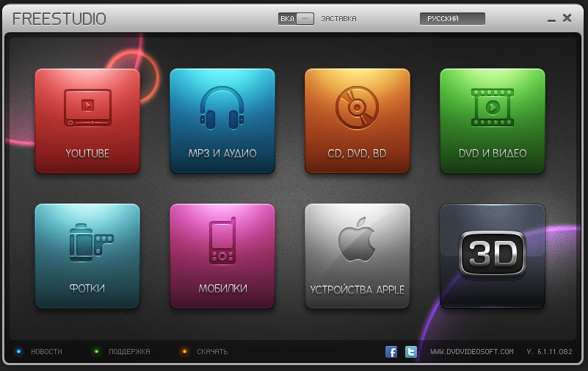Minimize the FreeStudio window
The image size is (588, 371).
[x=551, y=21]
